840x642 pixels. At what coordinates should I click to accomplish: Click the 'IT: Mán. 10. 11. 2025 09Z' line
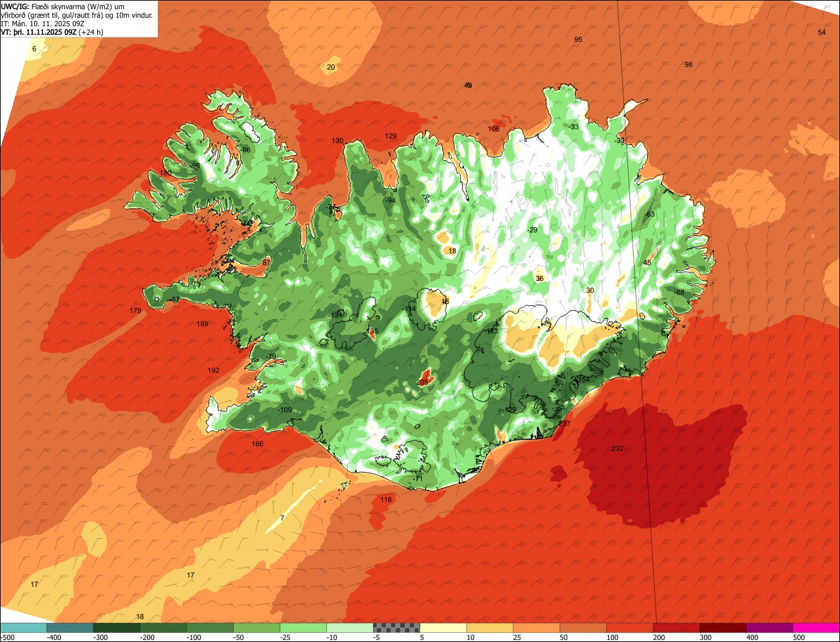click(x=43, y=24)
